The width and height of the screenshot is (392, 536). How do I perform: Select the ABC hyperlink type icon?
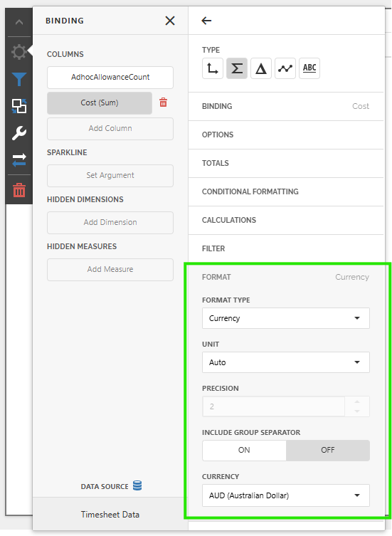pos(309,68)
